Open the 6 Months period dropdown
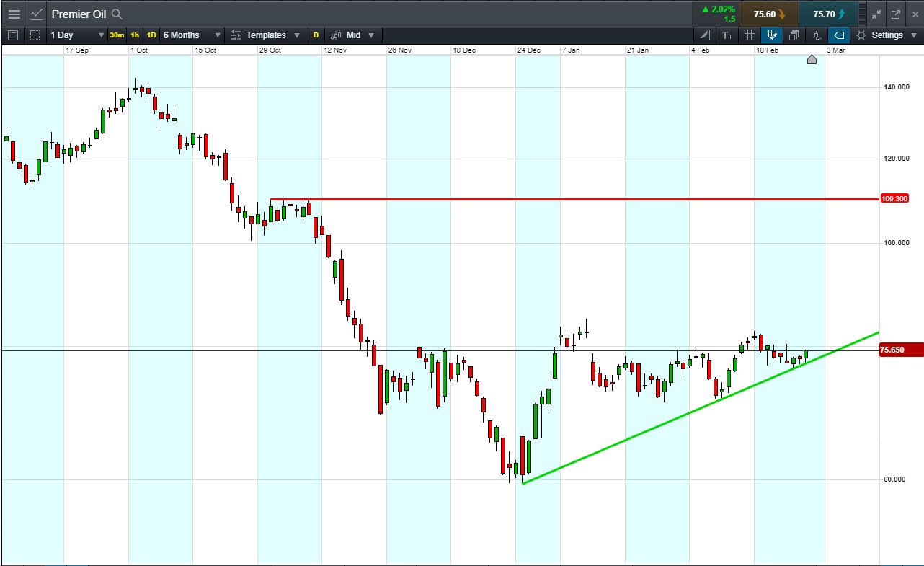This screenshot has height=566, width=924. [x=191, y=35]
